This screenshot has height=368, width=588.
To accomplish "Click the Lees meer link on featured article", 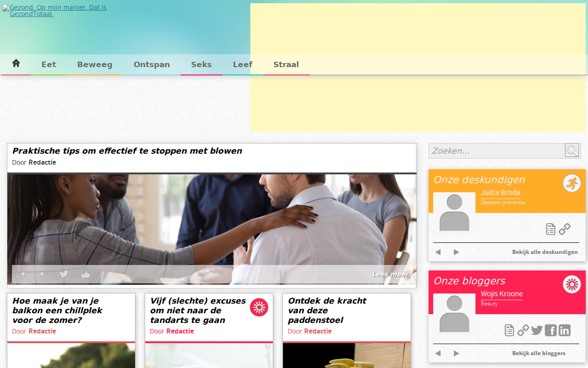I will point(390,274).
